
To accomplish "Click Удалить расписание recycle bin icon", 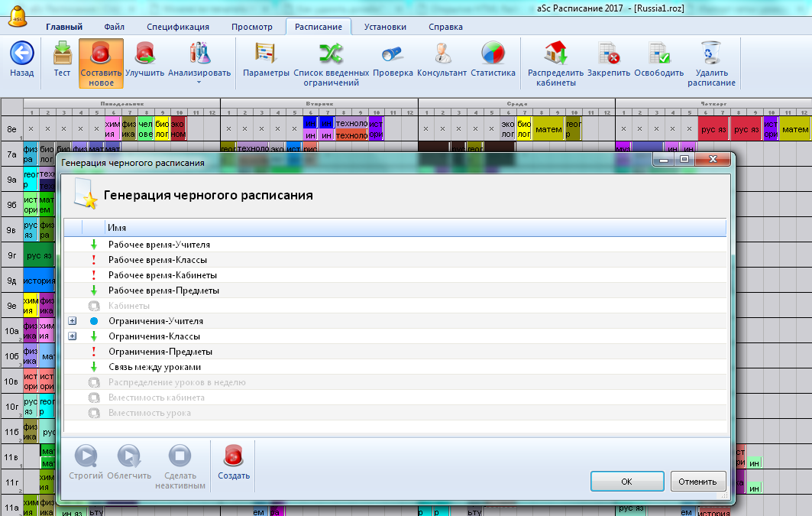I will [x=710, y=54].
